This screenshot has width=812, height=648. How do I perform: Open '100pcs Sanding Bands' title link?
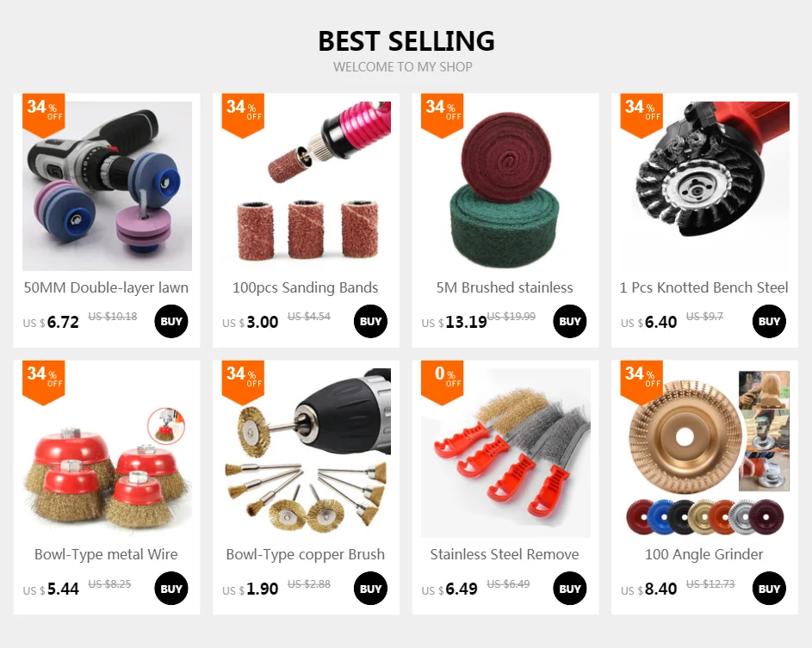(305, 287)
